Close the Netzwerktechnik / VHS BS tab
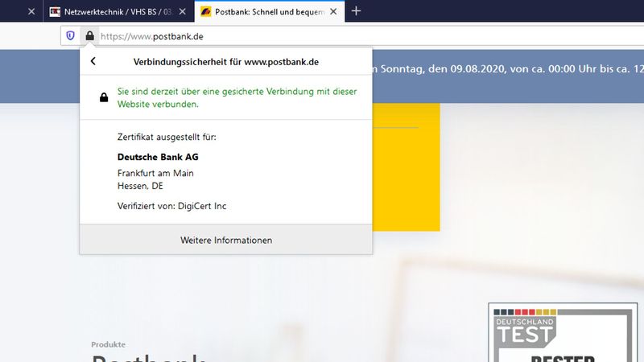 pos(183,11)
